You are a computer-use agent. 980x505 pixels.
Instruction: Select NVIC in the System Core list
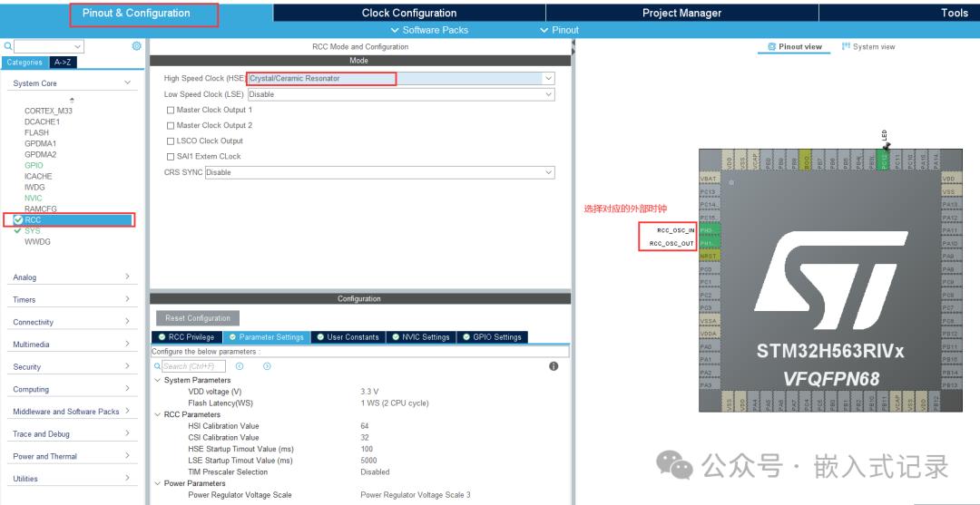[34, 198]
